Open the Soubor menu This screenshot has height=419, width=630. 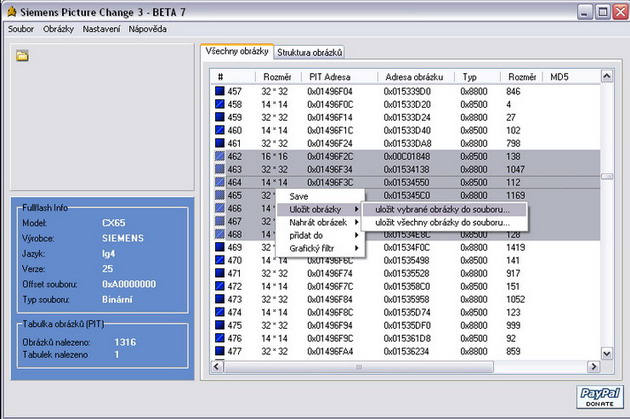pos(21,29)
